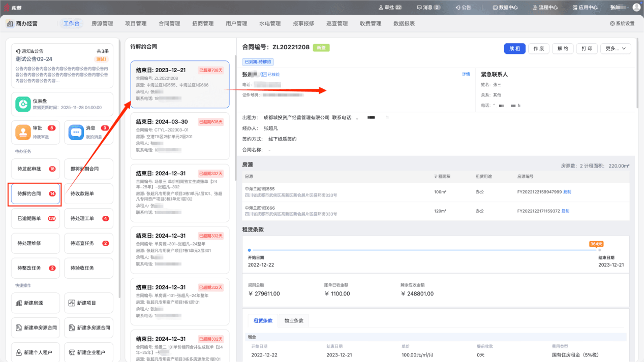Screen dimensions: 644x362
Task: Click the 已到期-待解约 status tag
Action: click(x=258, y=61)
